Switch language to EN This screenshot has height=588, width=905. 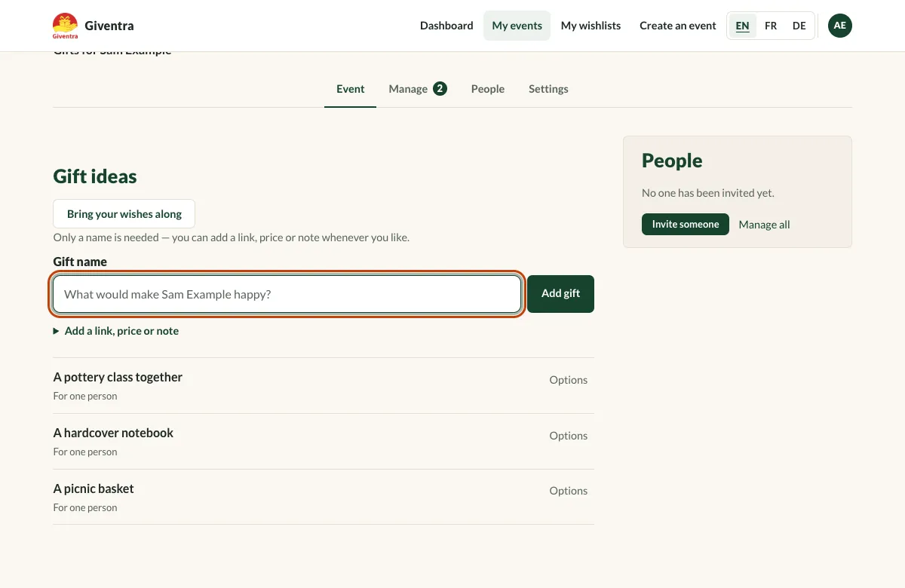(x=743, y=26)
